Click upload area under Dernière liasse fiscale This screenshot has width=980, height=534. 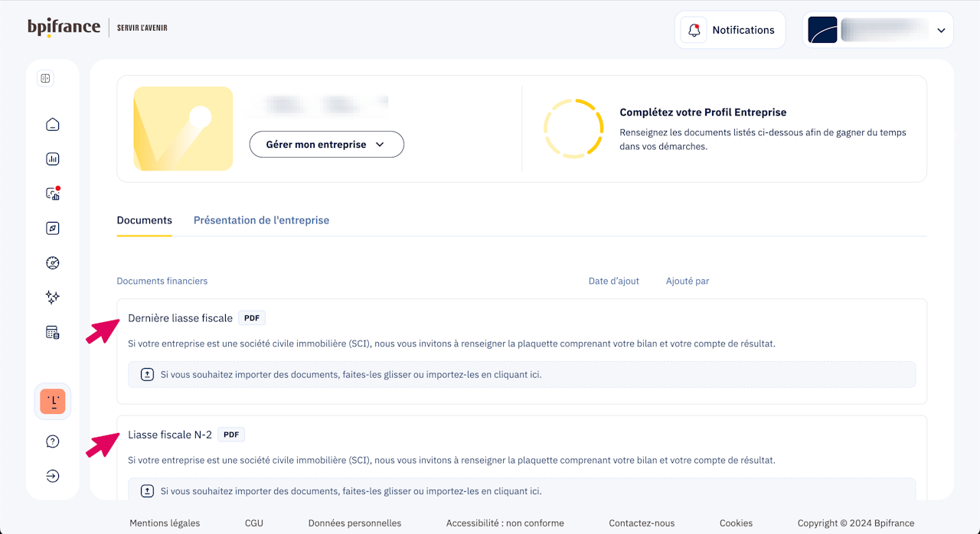point(521,375)
